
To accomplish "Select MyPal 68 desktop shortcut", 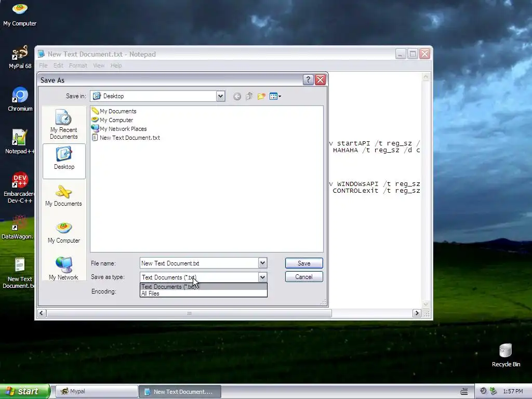I will [x=20, y=57].
